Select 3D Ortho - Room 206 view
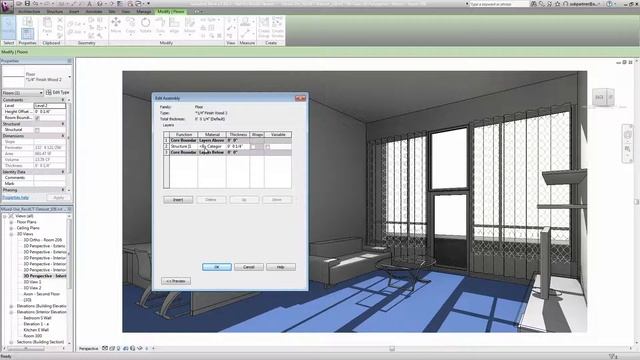The image size is (640, 360). [42, 240]
